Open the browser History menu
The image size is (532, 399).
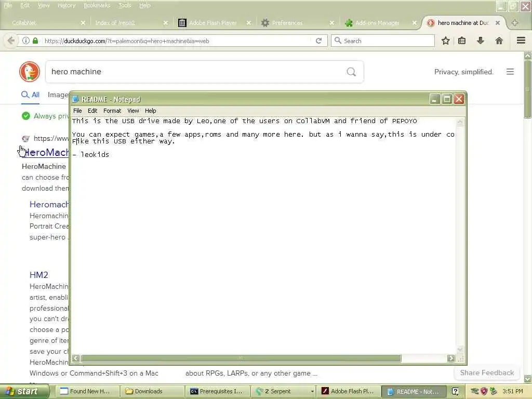pos(66,5)
